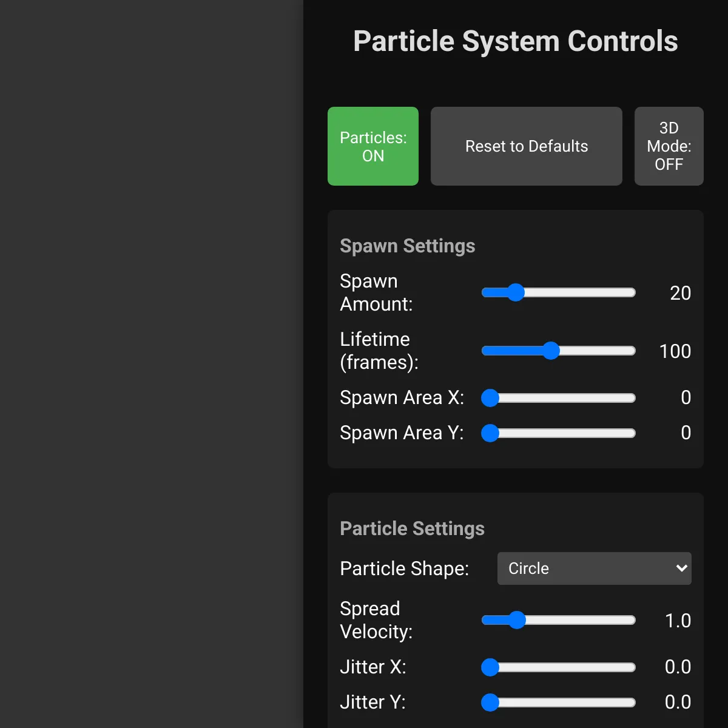
Task: Click the Particle Shape dropdown chevron
Action: (x=681, y=568)
